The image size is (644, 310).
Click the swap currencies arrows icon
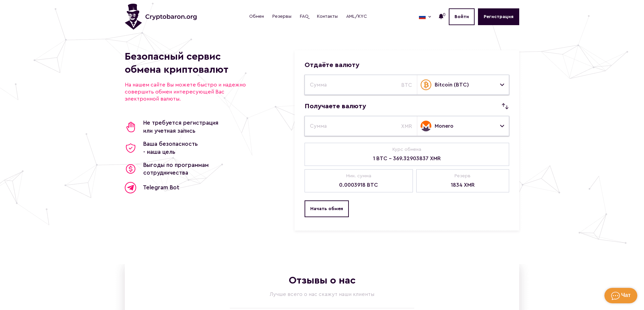[505, 106]
